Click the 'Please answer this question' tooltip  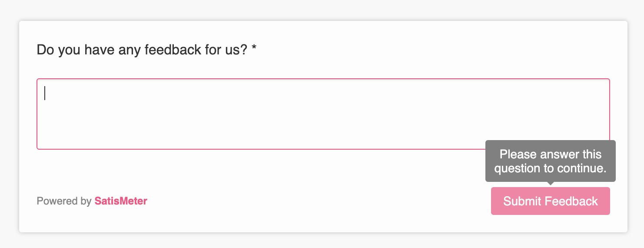[x=550, y=161]
